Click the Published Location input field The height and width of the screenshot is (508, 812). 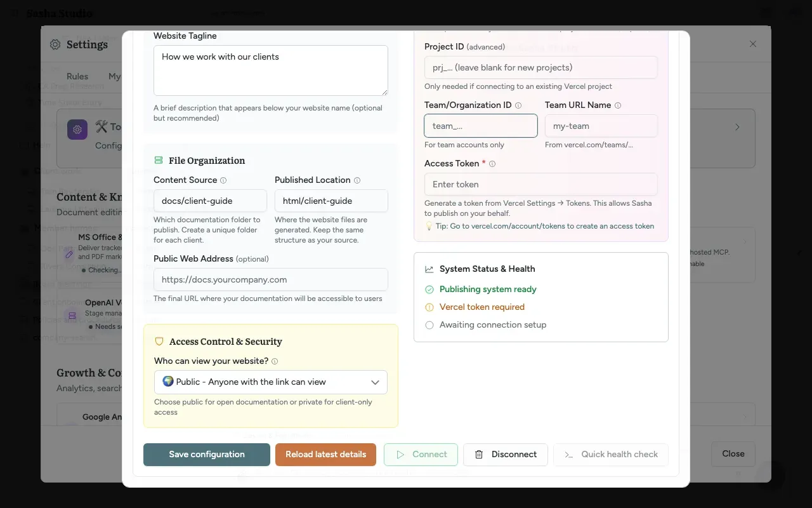[x=331, y=201]
